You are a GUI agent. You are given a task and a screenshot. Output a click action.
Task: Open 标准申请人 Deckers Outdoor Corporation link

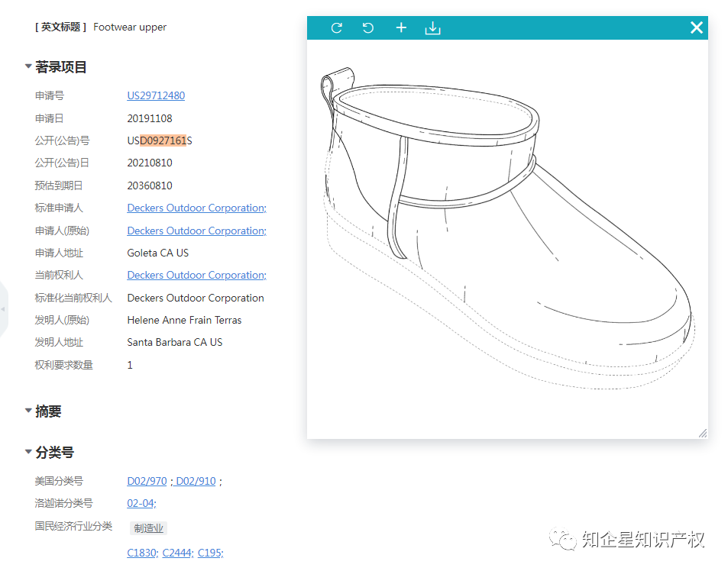(x=197, y=208)
